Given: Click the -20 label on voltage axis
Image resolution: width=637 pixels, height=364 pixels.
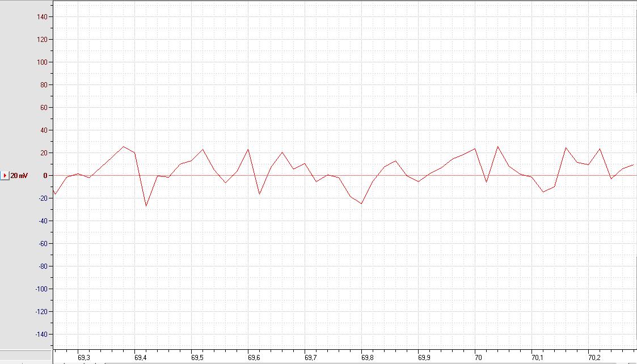Looking at the screenshot, I should (x=43, y=198).
